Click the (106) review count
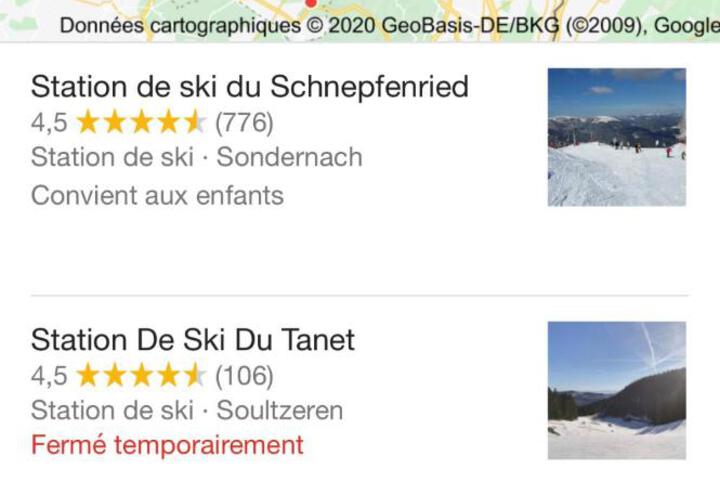The width and height of the screenshot is (720, 480). coord(244,376)
